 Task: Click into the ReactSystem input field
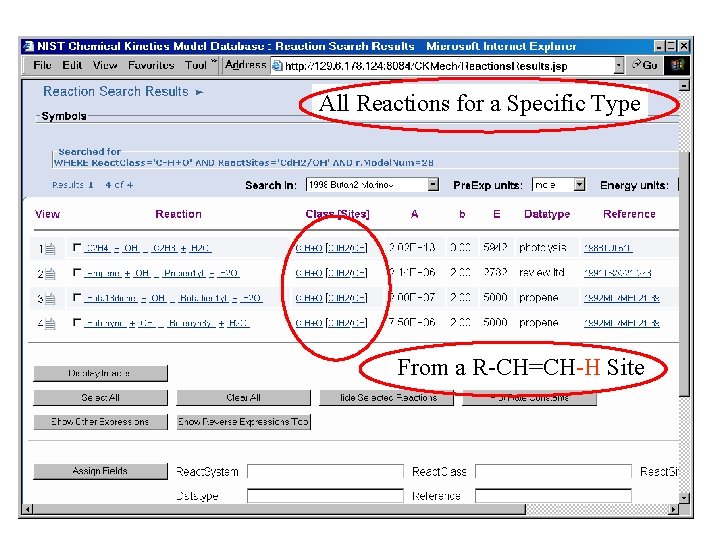pyautogui.click(x=326, y=471)
